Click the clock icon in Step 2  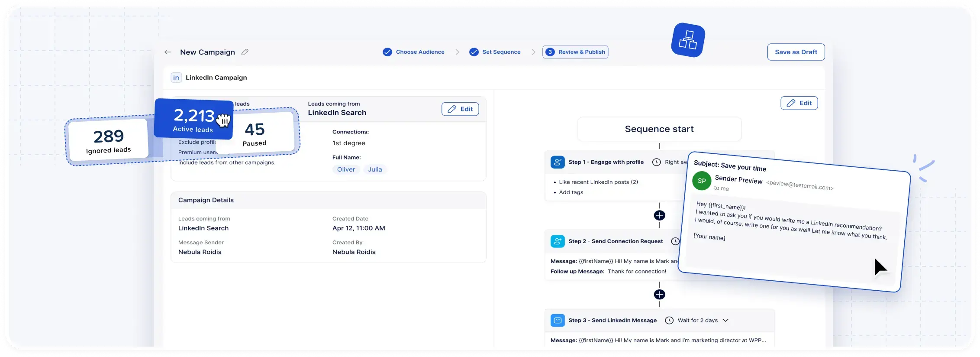[x=675, y=241]
